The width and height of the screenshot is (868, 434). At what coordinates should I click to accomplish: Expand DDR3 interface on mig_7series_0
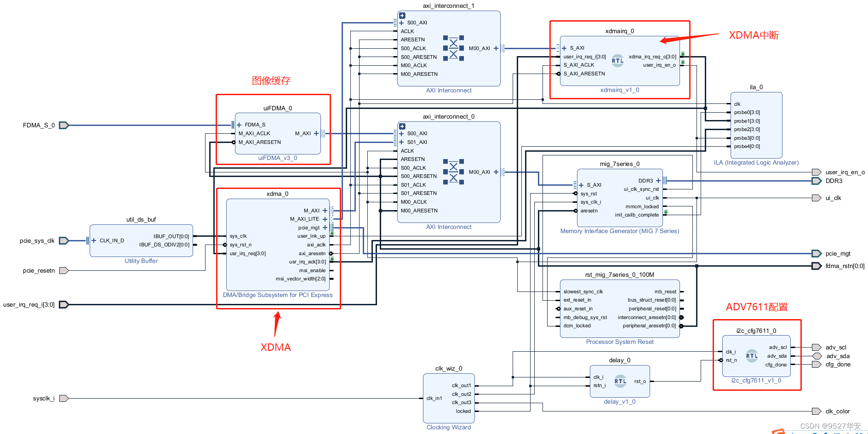(658, 181)
